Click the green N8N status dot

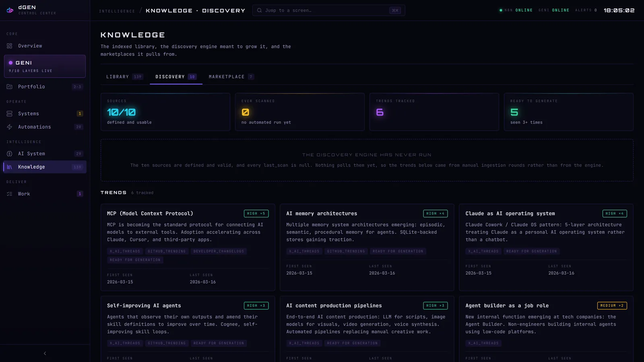pos(501,10)
